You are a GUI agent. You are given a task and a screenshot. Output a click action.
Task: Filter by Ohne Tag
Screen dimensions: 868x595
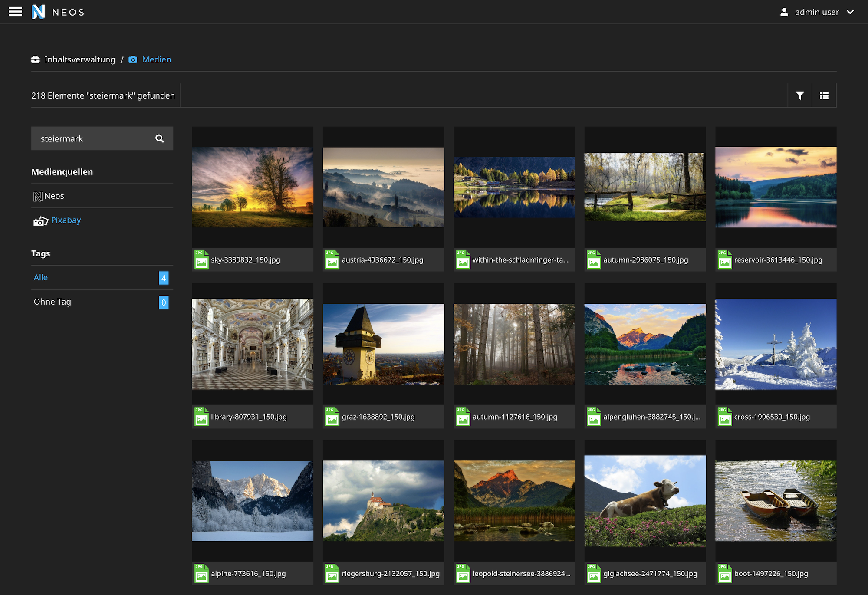pos(52,302)
